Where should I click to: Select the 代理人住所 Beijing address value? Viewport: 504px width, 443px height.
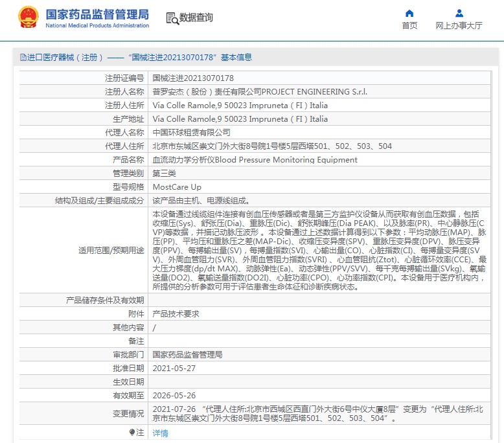pyautogui.click(x=272, y=146)
